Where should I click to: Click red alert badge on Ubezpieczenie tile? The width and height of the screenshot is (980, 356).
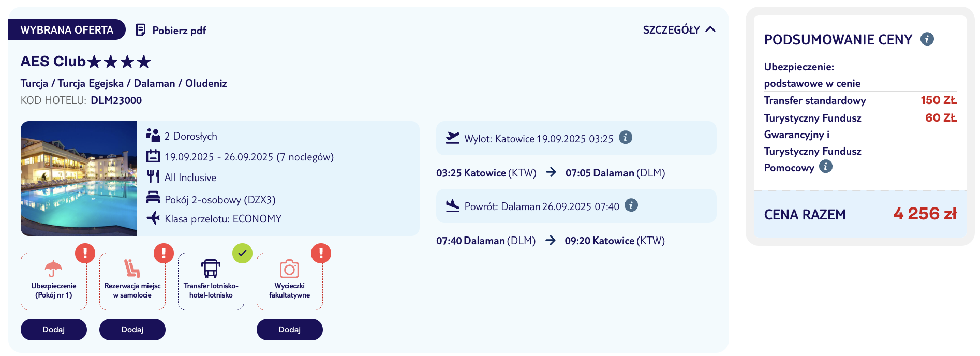pyautogui.click(x=85, y=254)
